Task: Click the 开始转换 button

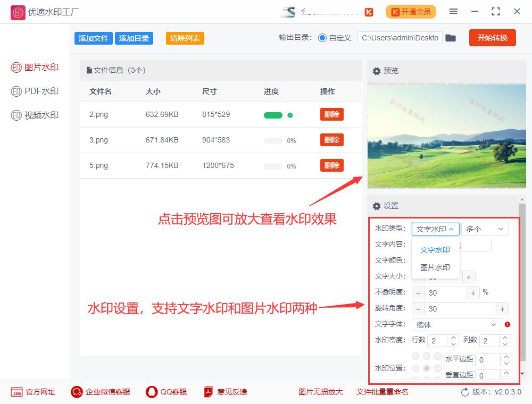Action: (x=492, y=38)
